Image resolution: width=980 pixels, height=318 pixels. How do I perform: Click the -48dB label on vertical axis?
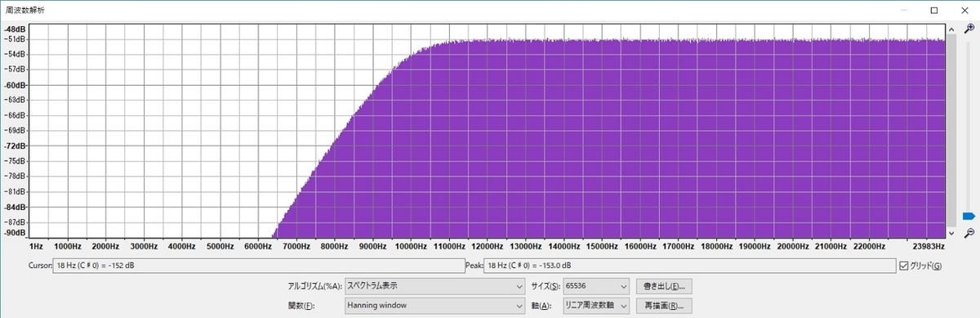click(15, 29)
